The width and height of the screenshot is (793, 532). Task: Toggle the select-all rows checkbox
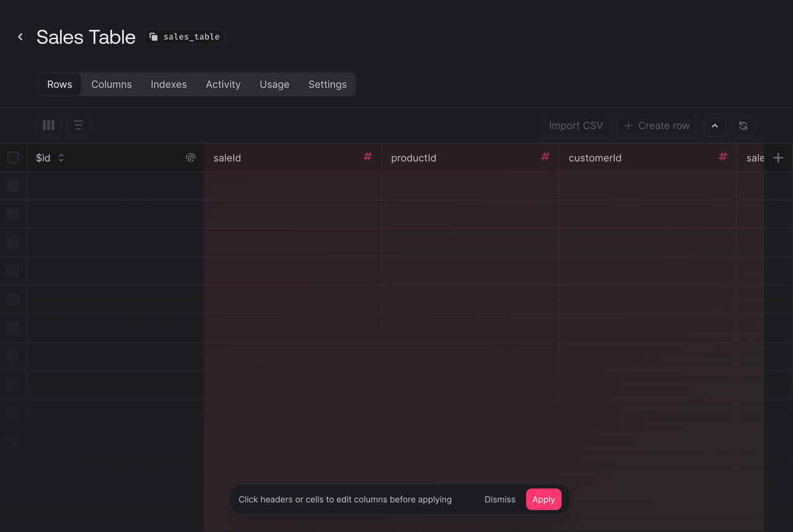pyautogui.click(x=13, y=158)
